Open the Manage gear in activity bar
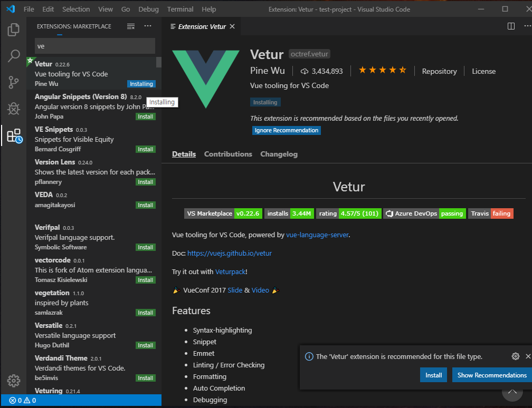This screenshot has width=532, height=408. [x=14, y=381]
